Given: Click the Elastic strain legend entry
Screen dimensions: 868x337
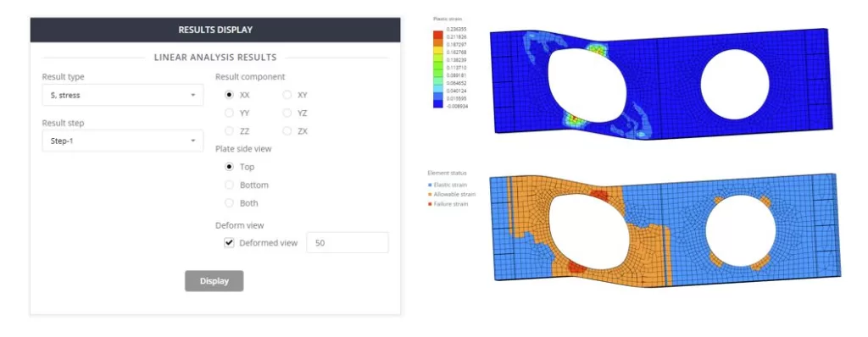Looking at the screenshot, I should 448,185.
